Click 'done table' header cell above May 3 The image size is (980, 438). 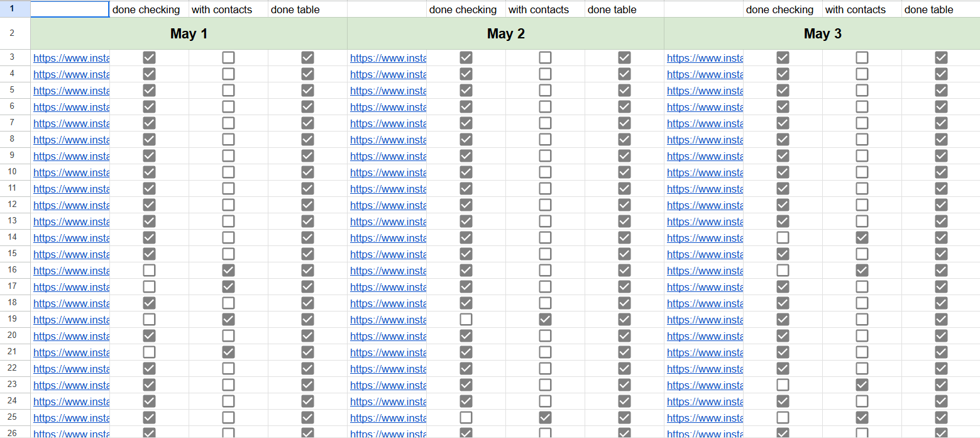(929, 9)
